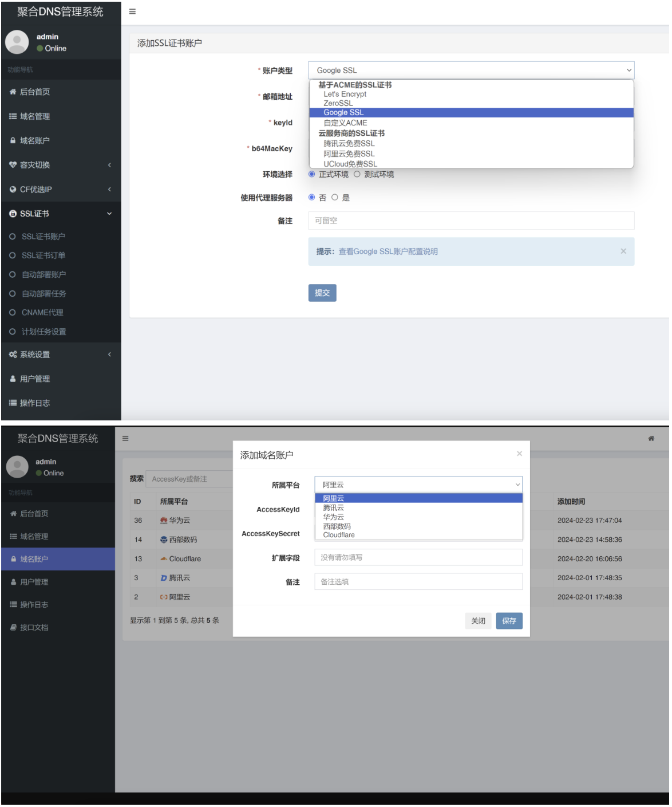672x807 pixels.
Task: Select 是 for 使用代理服务器
Action: [x=335, y=198]
